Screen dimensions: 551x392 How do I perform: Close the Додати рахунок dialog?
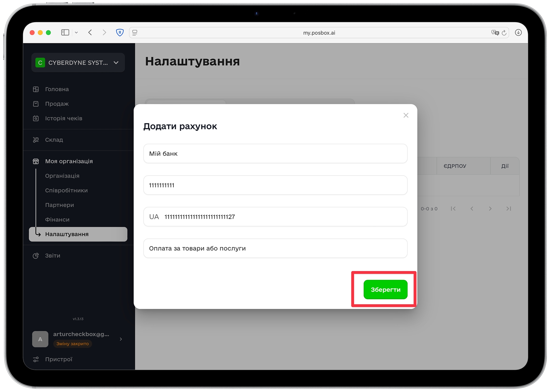406,115
